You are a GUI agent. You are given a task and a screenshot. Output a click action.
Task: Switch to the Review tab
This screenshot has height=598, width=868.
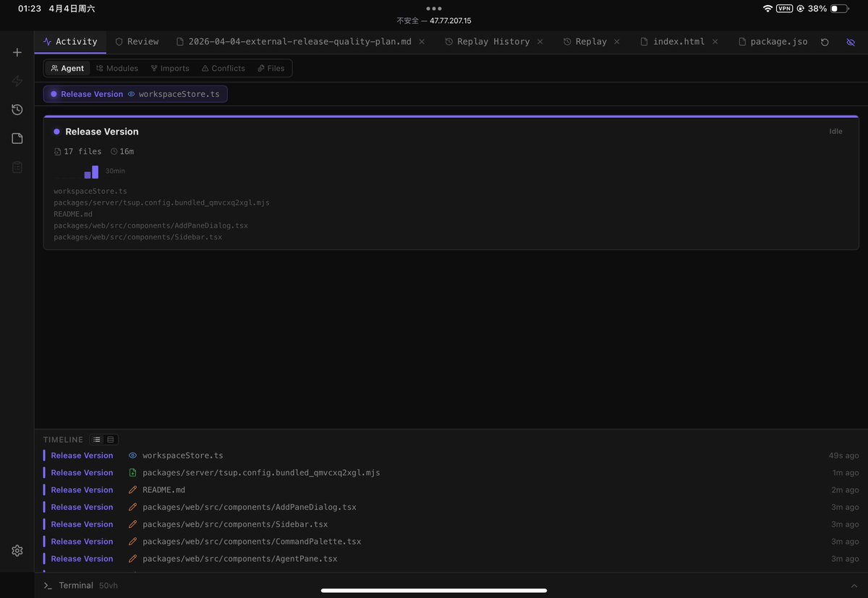(137, 42)
